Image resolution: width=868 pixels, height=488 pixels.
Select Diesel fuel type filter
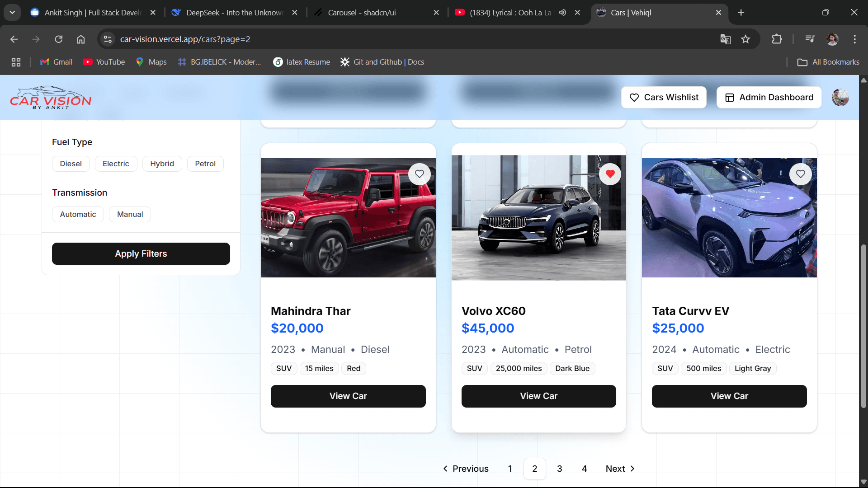(x=71, y=164)
